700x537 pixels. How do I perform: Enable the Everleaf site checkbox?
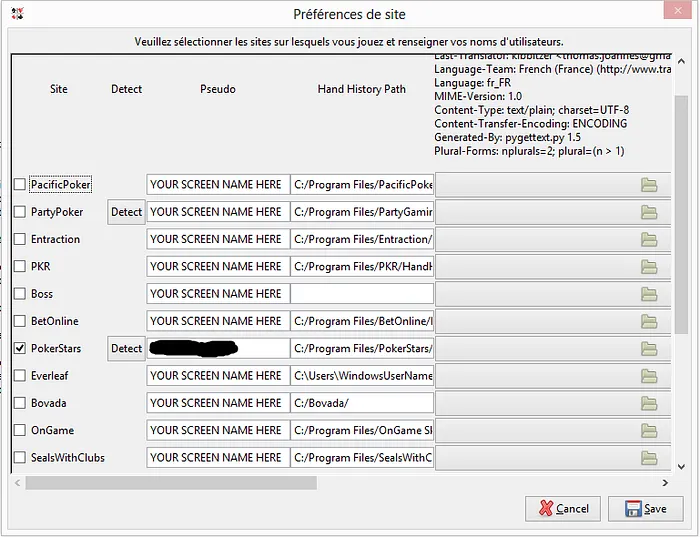coord(20,376)
